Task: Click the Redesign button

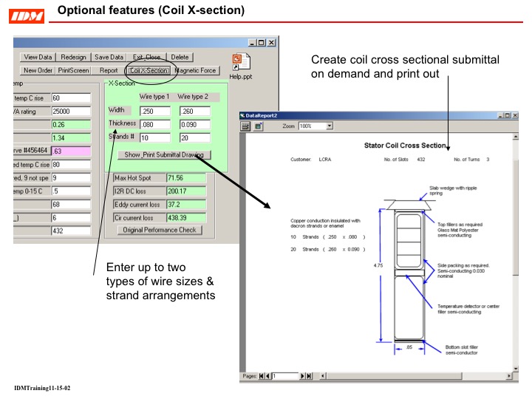Action: coord(73,57)
